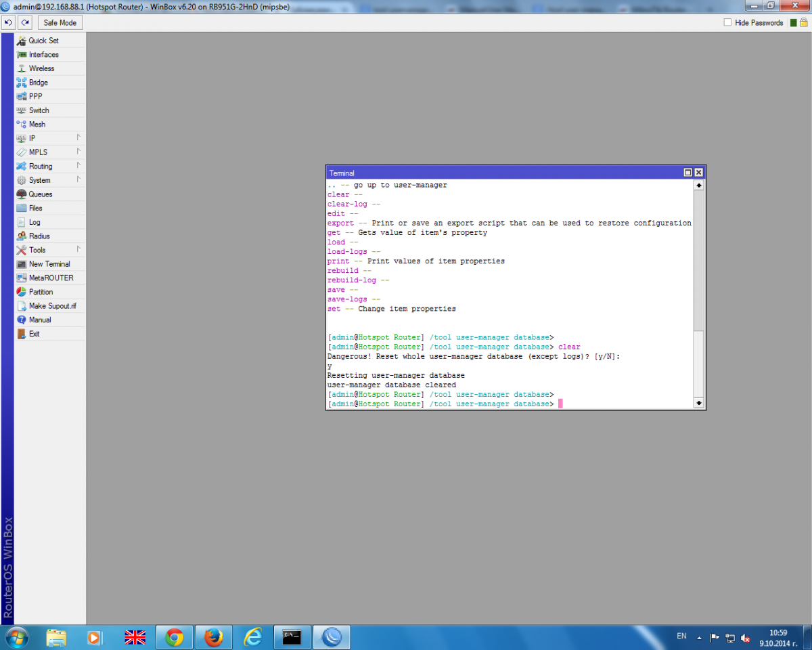Click the undo arrow icon in toolbar

pyautogui.click(x=9, y=22)
